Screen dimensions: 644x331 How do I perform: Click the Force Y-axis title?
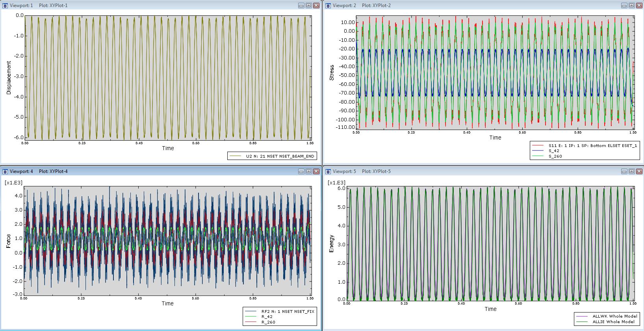click(9, 241)
